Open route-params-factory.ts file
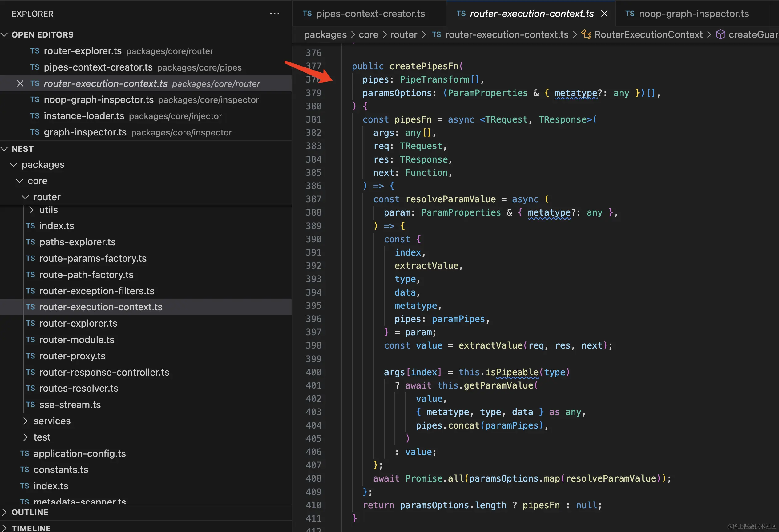The image size is (779, 532). 146,259
